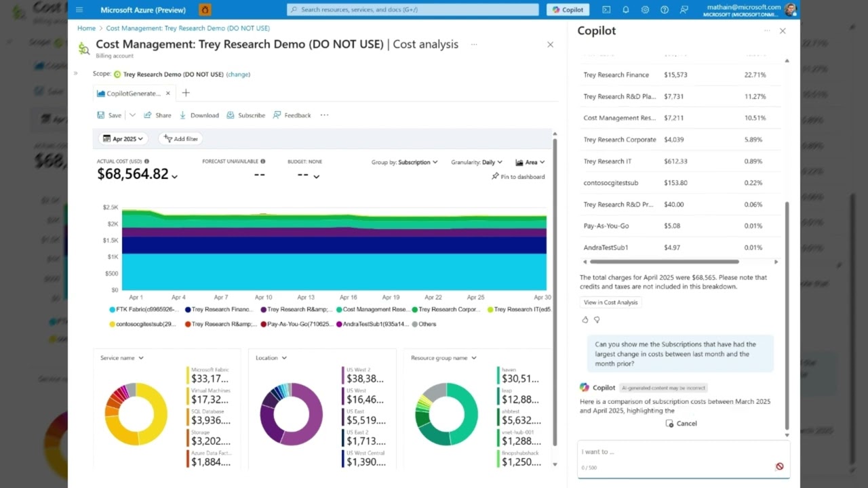Open Copilot pane more options ellipsis
868x488 pixels.
coord(767,30)
